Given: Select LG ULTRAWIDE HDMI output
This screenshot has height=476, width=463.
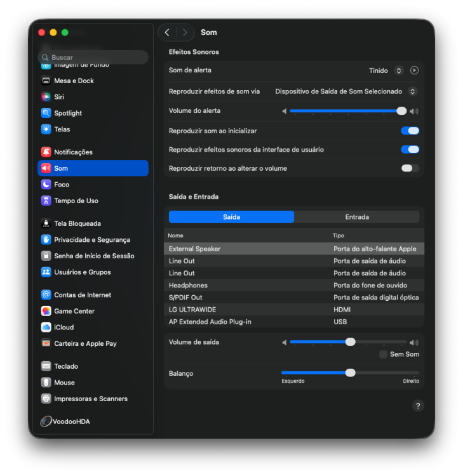Looking at the screenshot, I should tap(294, 309).
